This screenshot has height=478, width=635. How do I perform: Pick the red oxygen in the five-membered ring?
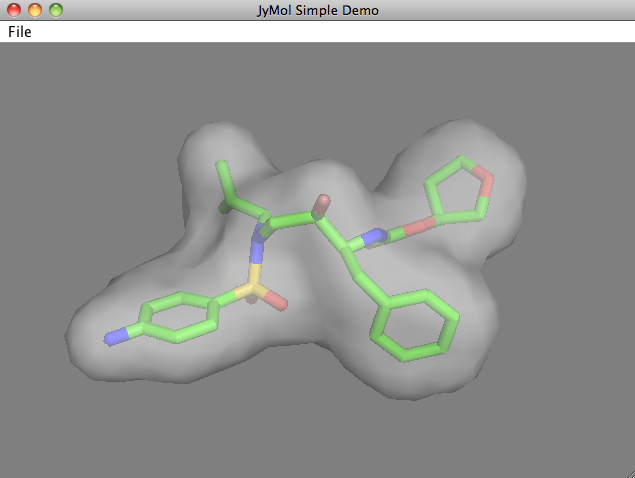(485, 180)
